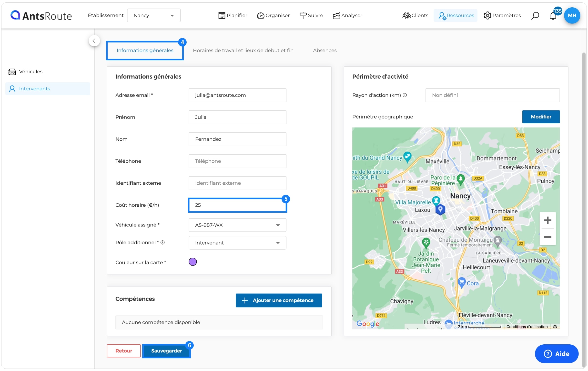588x371 pixels.
Task: Click the Rayon d'action info icon
Action: [405, 95]
